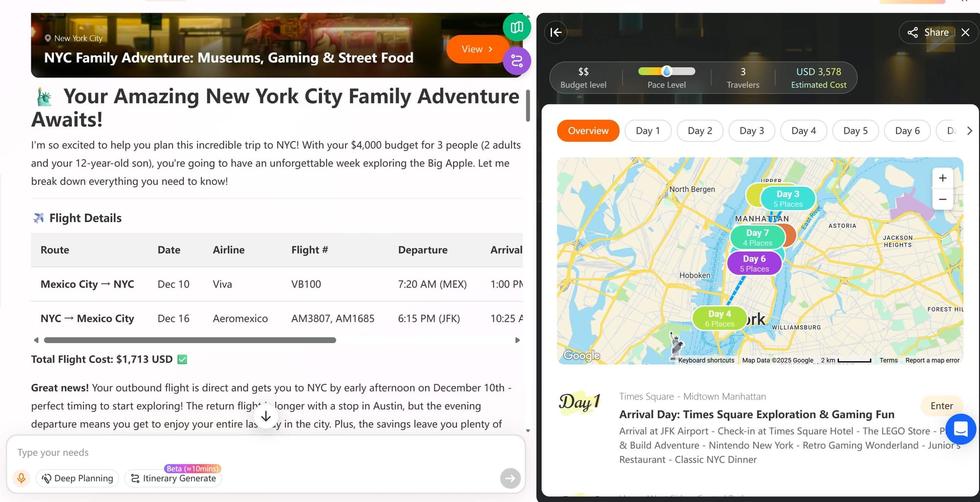The image size is (980, 502).
Task: Click the scroll-down arrow button
Action: (266, 417)
